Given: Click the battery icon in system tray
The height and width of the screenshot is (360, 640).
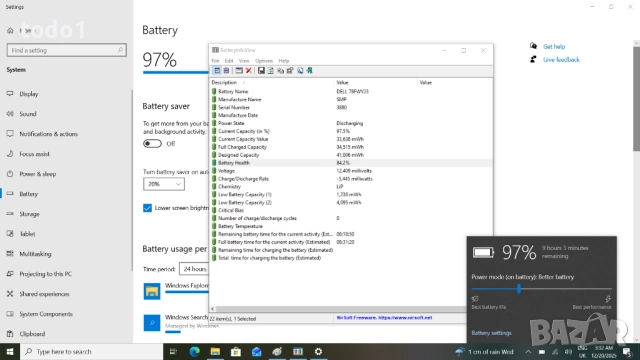Looking at the screenshot, I should (x=542, y=352).
